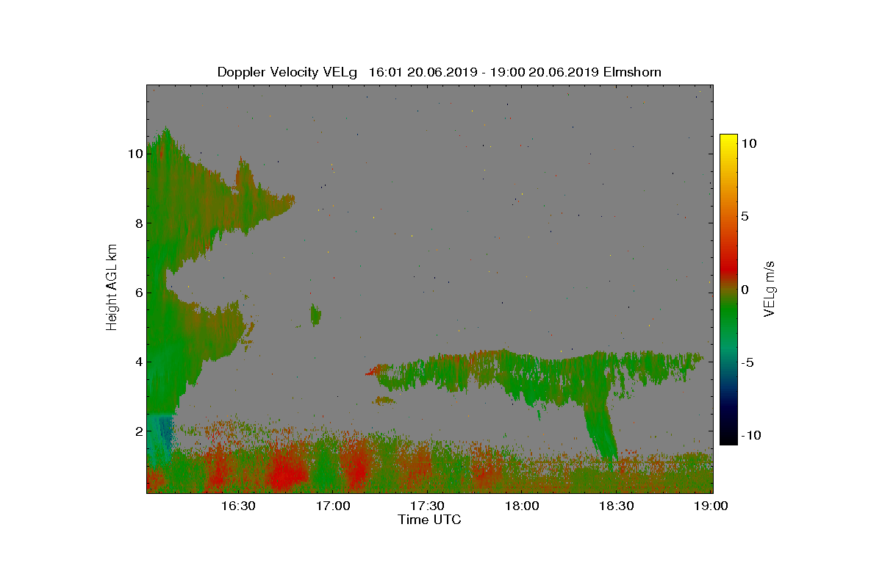
Task: Click the height tick label '8'
Action: coord(138,223)
